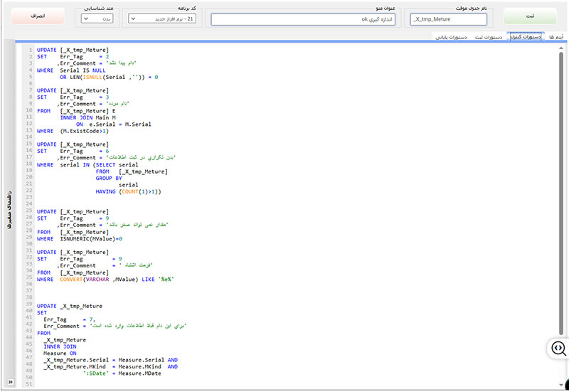This screenshot has height=392, width=569.
Task: Open the دستورات ثبت tab
Action: click(489, 37)
